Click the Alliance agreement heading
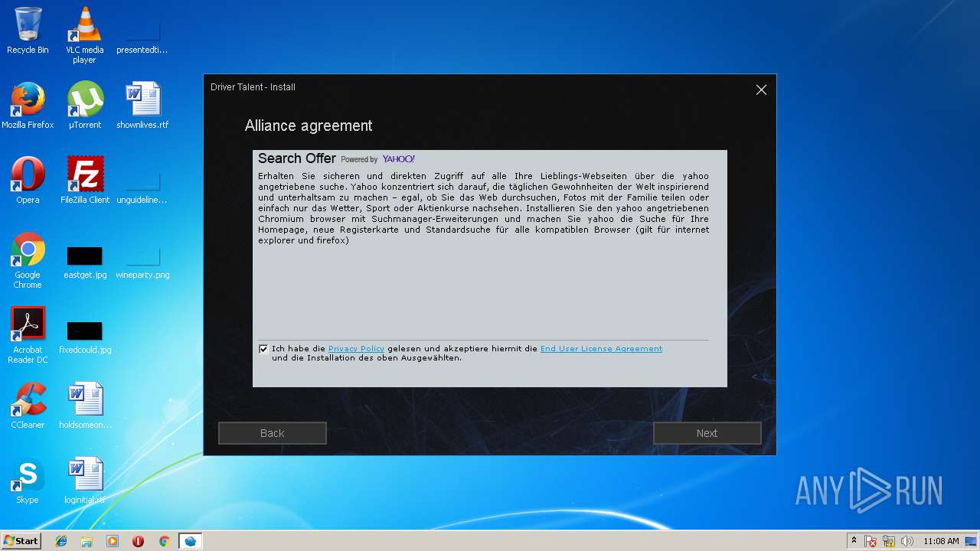The height and width of the screenshot is (551, 980). (x=309, y=126)
